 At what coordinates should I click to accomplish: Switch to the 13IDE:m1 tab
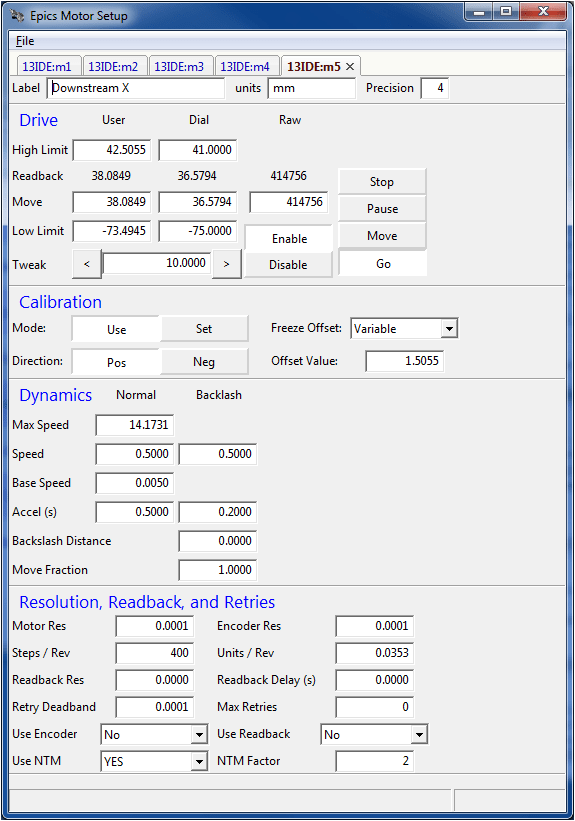click(x=47, y=66)
